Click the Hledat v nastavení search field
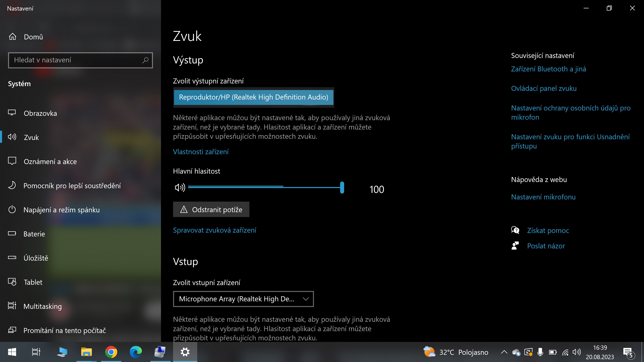 point(75,60)
